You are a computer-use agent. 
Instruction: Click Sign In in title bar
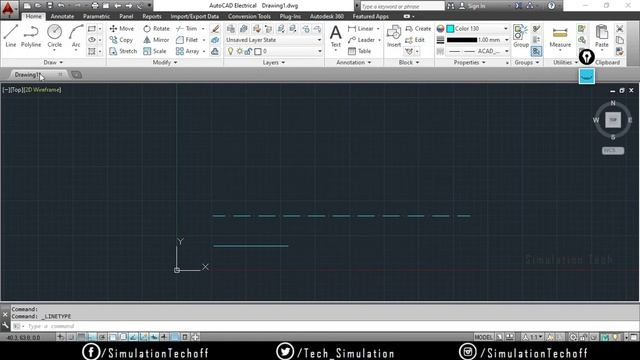[472, 6]
